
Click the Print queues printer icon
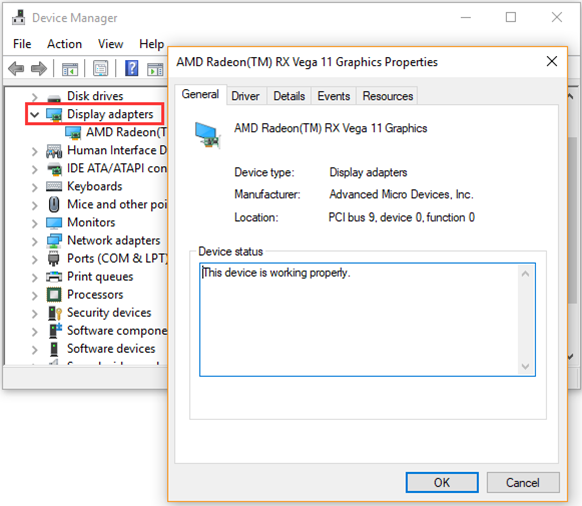coord(54,277)
